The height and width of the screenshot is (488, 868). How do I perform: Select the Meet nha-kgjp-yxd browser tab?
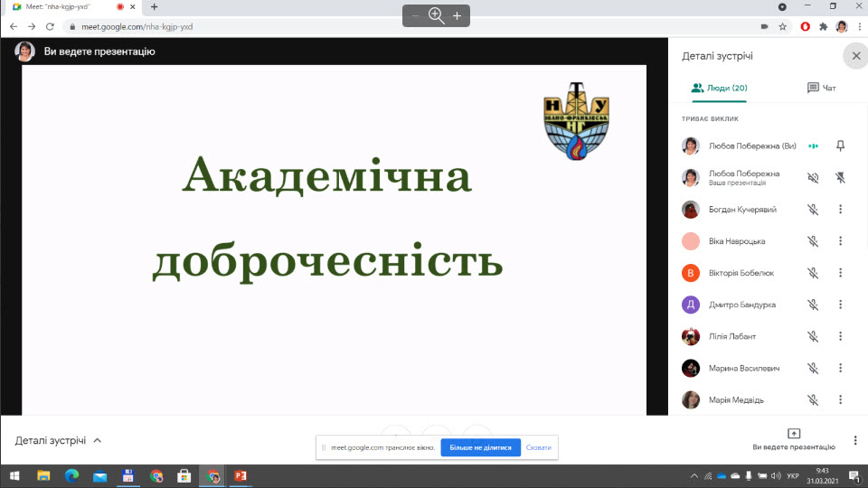[72, 7]
